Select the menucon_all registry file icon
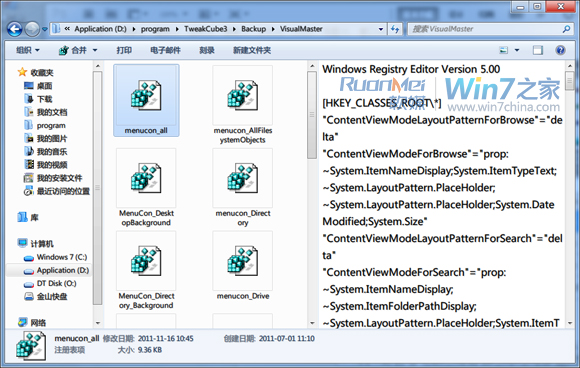The width and height of the screenshot is (580, 368). pos(146,96)
